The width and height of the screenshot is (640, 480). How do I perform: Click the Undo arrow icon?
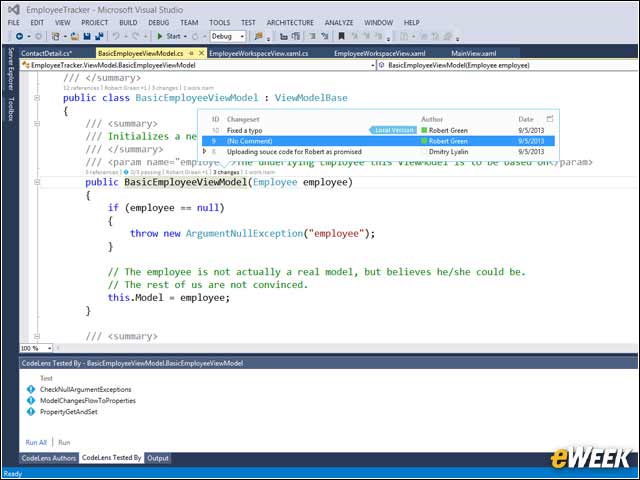(116, 36)
